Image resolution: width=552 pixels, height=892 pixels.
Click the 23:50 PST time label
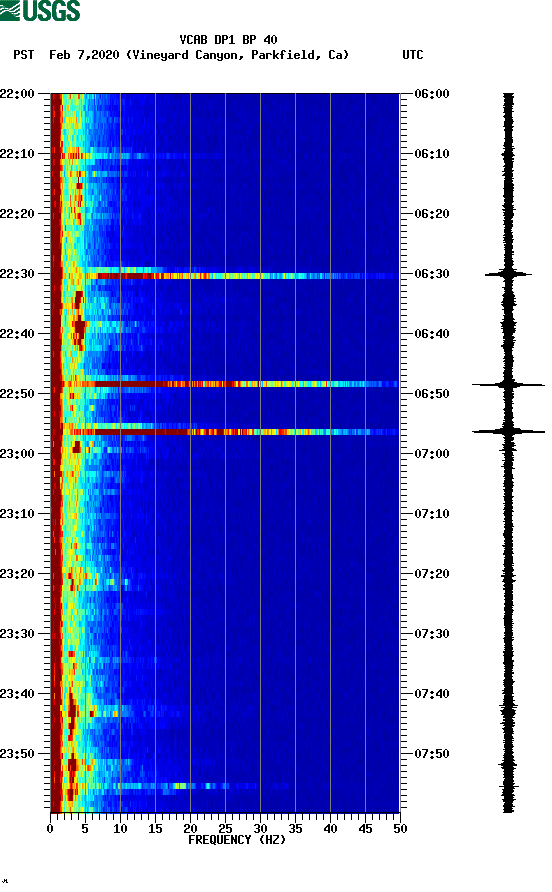point(17,754)
